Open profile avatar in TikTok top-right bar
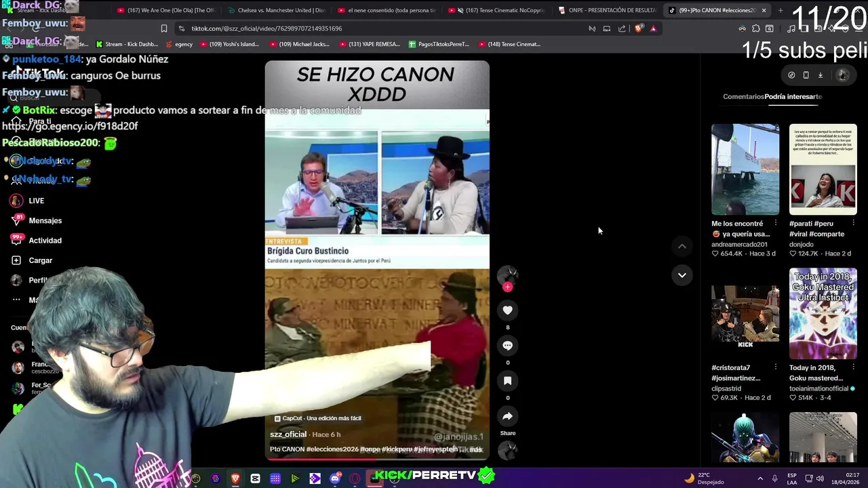 843,75
